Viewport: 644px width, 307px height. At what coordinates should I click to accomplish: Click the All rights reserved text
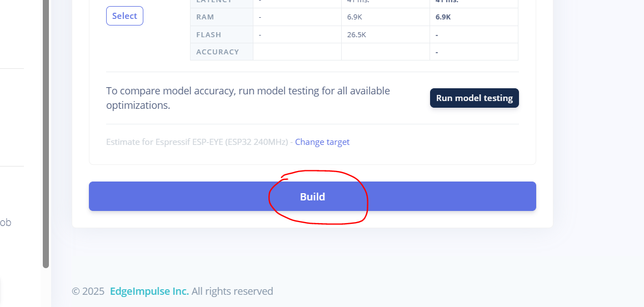232,291
